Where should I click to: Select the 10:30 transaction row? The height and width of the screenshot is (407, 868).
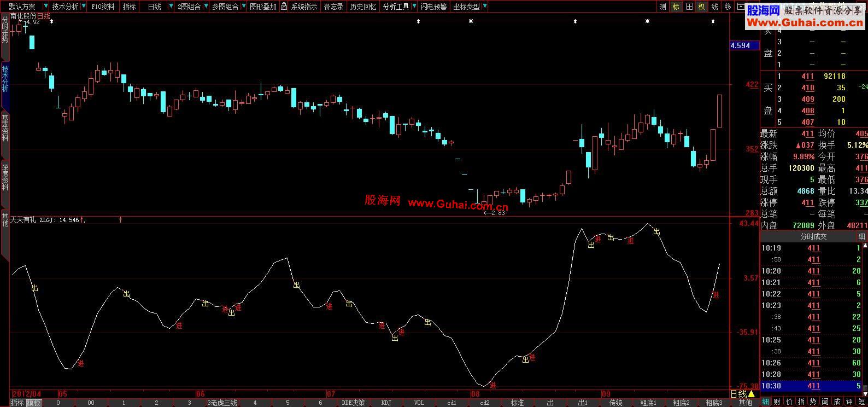pos(811,386)
